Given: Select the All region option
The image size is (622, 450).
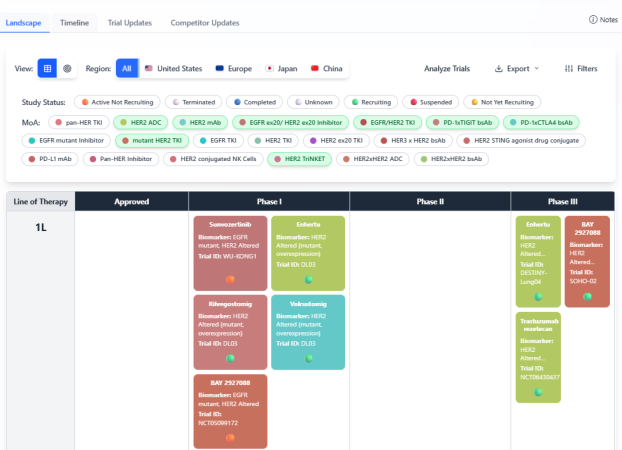Looking at the screenshot, I should [x=126, y=69].
